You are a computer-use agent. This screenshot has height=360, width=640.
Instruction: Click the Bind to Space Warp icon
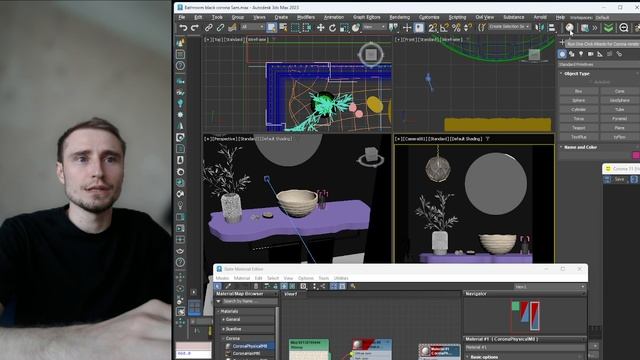(x=232, y=28)
